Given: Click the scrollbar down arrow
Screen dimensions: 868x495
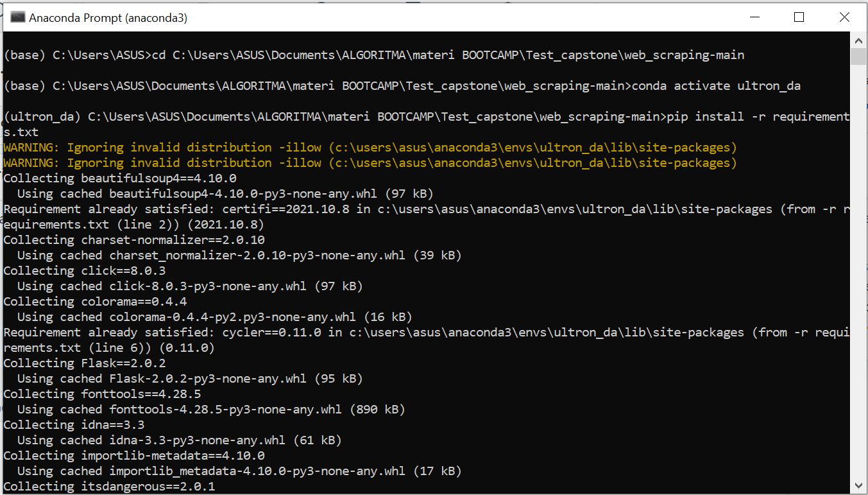Looking at the screenshot, I should tap(858, 485).
